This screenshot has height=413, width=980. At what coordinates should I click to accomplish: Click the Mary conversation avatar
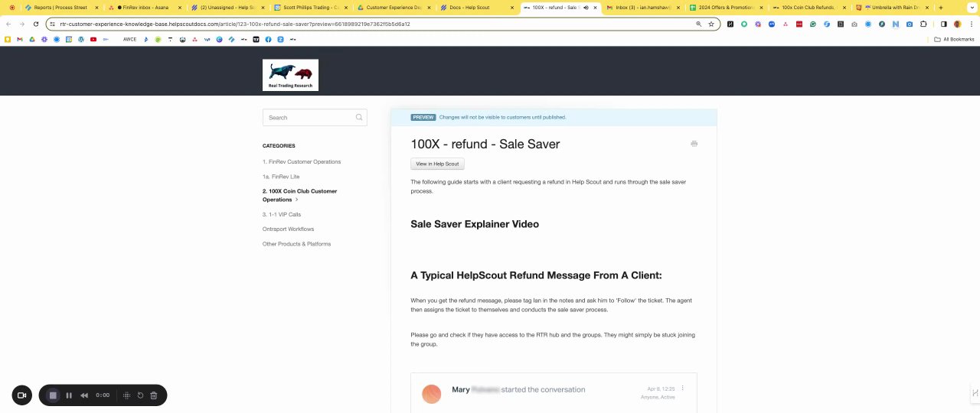[x=432, y=394]
